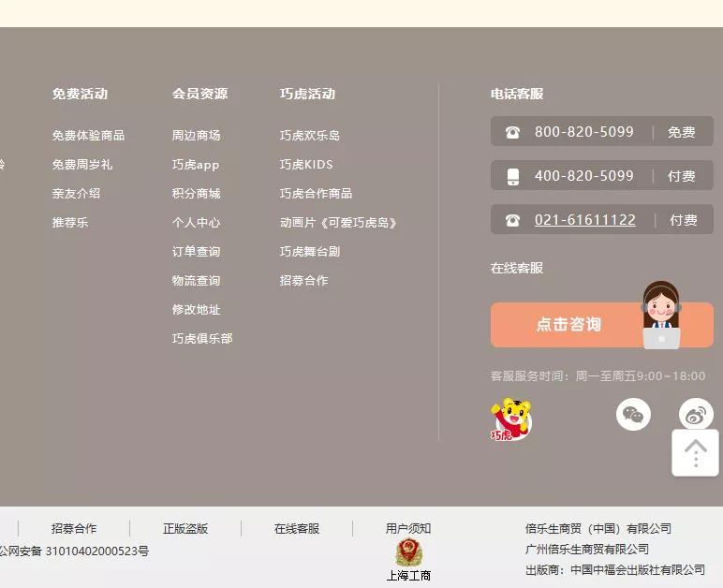Click the 巧虎活动 column heading

307,94
